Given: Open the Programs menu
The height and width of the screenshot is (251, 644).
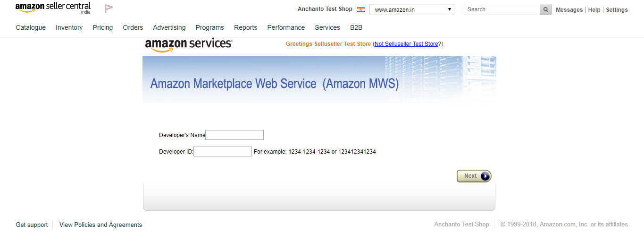Looking at the screenshot, I should point(210,27).
